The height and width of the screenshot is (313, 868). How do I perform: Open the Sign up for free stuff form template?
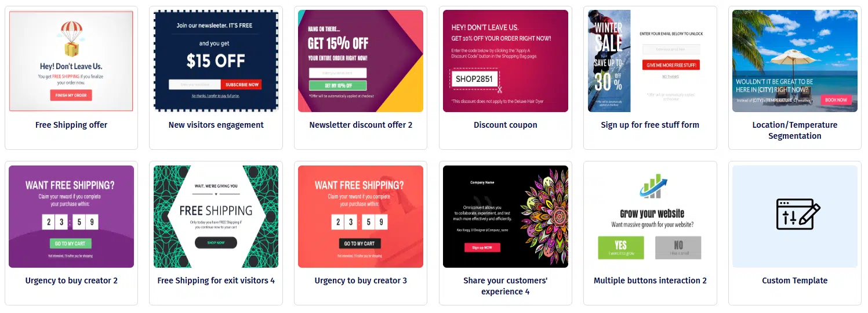[x=650, y=61]
